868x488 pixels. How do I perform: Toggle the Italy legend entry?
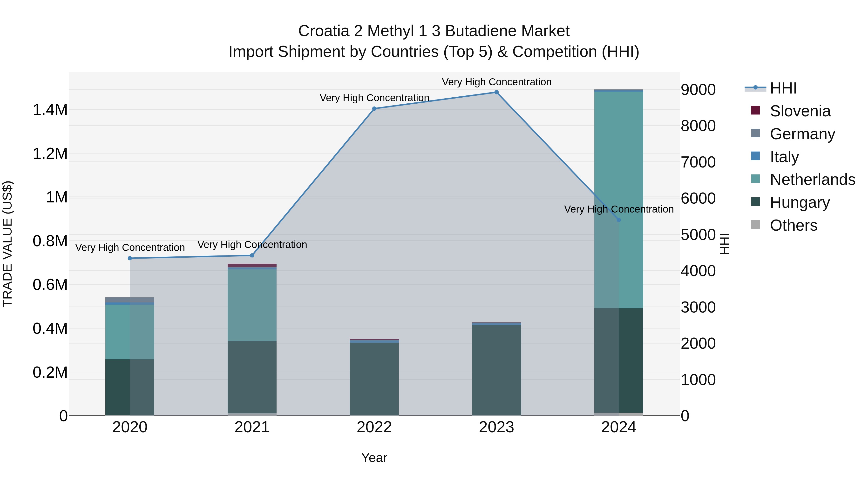[775, 157]
